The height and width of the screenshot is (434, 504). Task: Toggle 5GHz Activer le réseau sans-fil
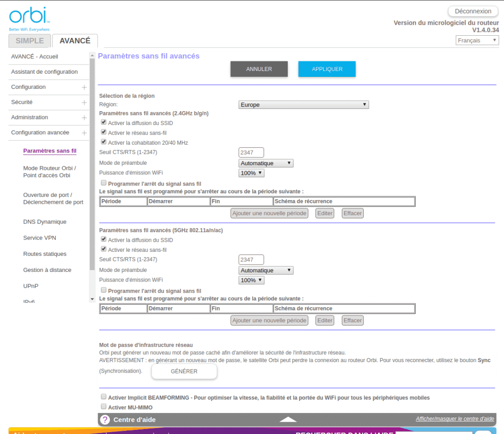click(104, 249)
